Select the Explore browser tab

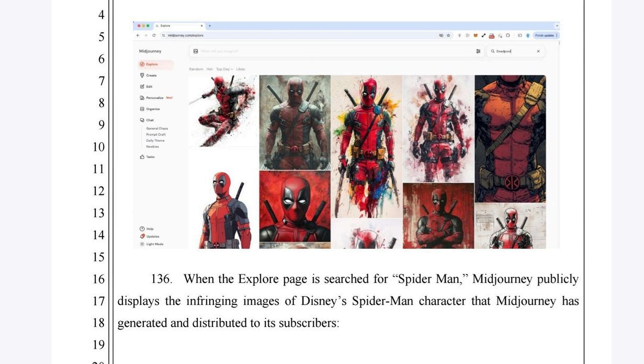[179, 26]
